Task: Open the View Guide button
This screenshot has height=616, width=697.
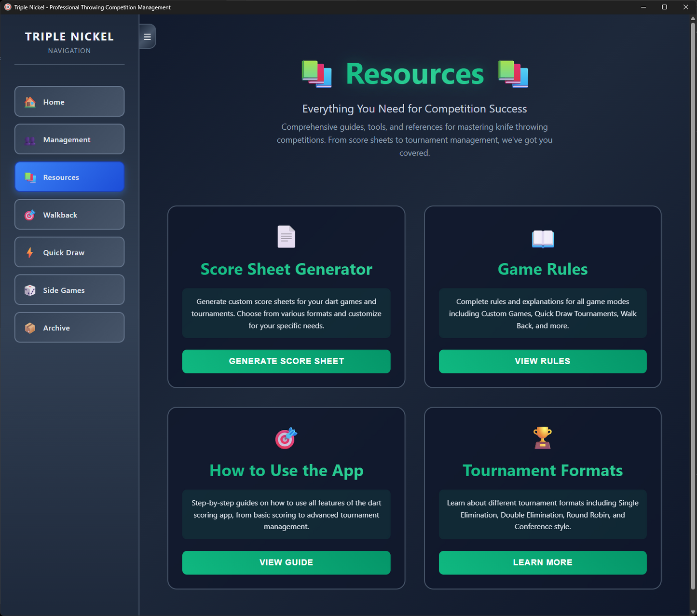Action: click(286, 562)
